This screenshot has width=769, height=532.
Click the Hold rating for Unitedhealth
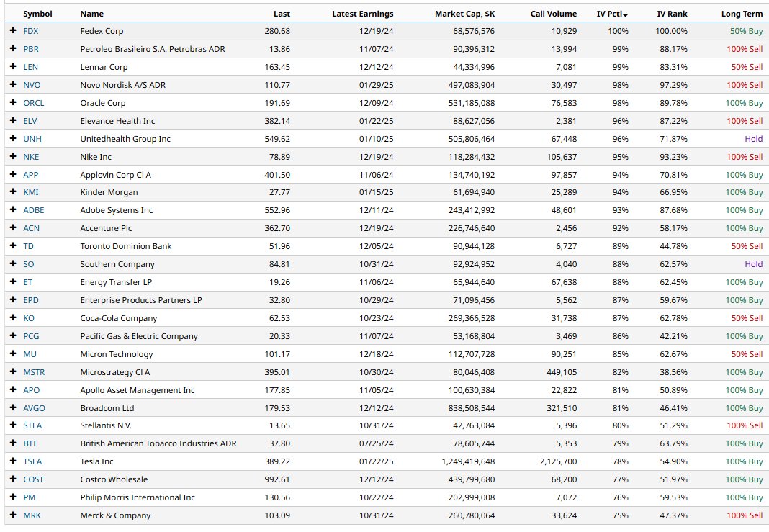click(753, 139)
